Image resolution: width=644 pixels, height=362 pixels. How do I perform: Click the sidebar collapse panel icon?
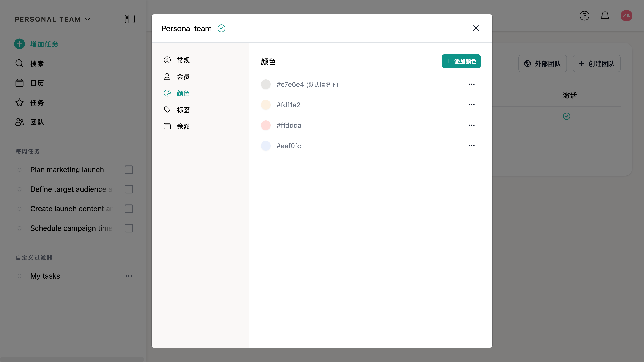tap(130, 19)
